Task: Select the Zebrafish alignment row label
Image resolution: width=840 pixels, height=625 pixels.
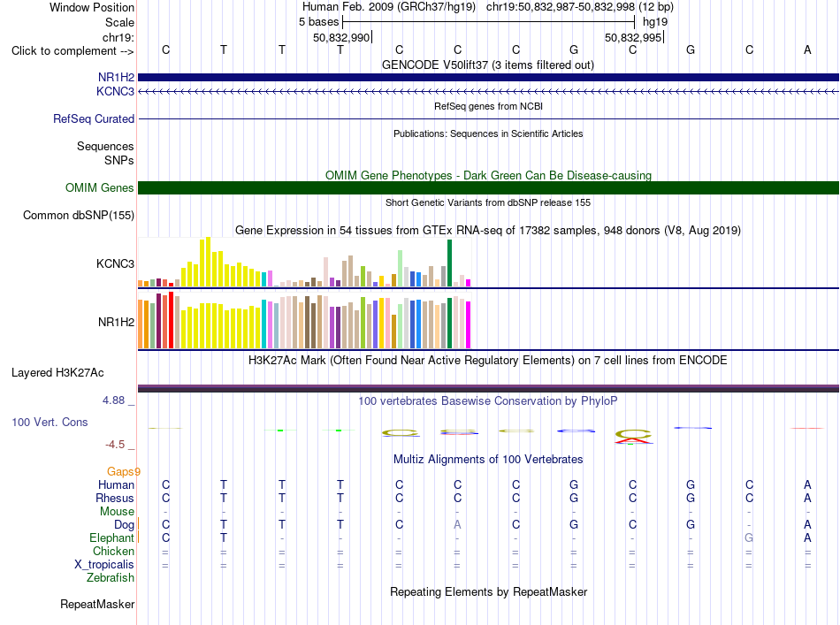Action: pos(111,578)
